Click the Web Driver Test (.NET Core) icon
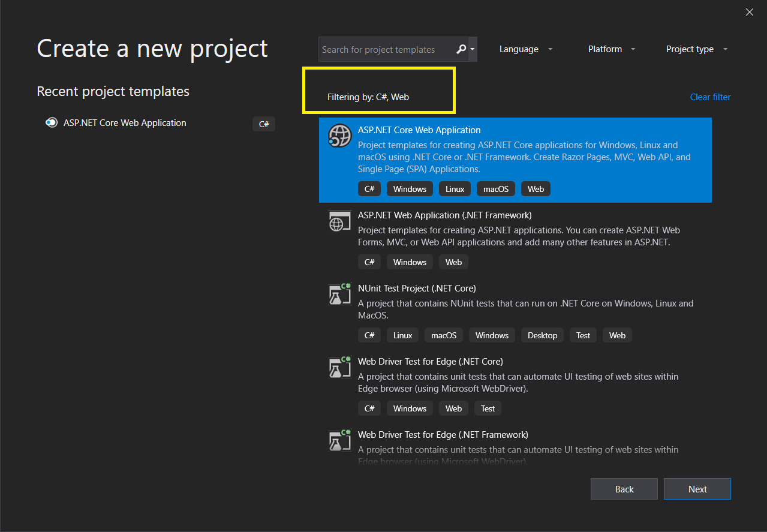Viewport: 767px width, 532px height. pyautogui.click(x=339, y=367)
